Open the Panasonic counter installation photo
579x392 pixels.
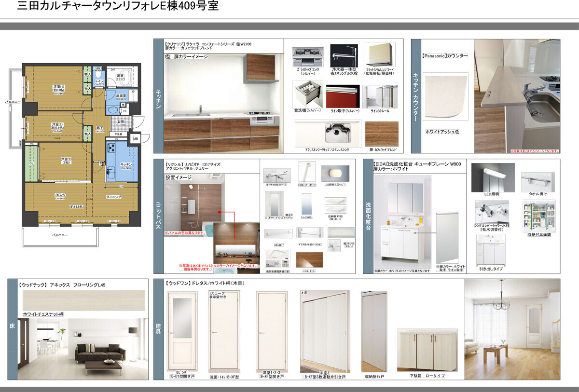click(517, 96)
